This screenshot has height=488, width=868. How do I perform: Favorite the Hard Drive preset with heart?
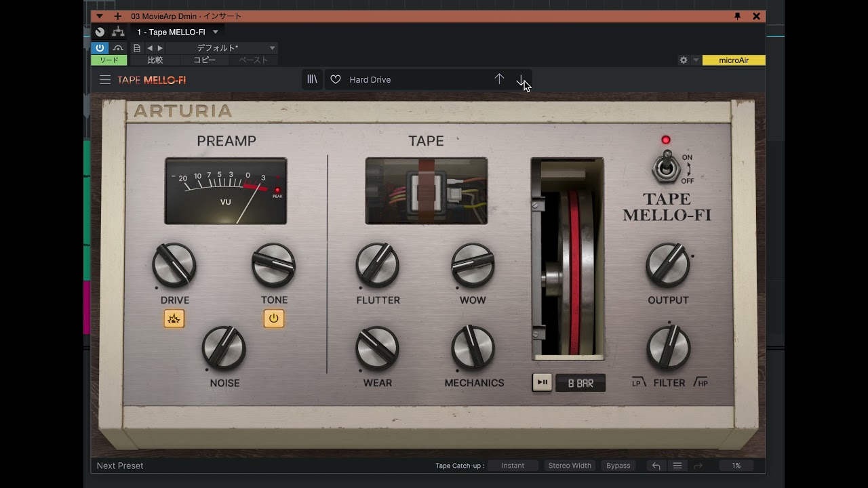(x=336, y=79)
